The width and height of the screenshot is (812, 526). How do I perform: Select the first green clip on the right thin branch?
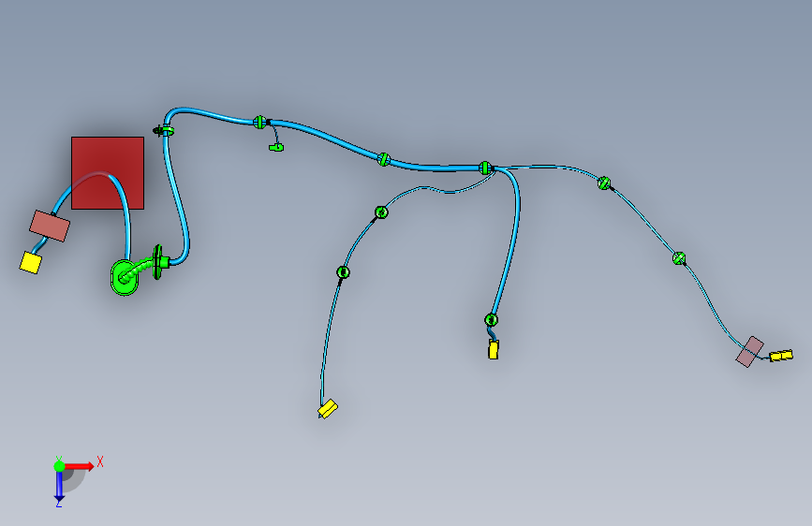(604, 183)
